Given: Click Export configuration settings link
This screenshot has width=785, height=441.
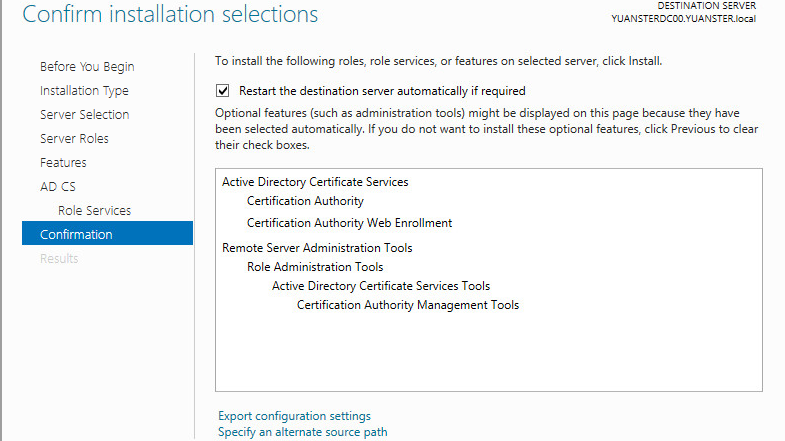Looking at the screenshot, I should pos(294,416).
